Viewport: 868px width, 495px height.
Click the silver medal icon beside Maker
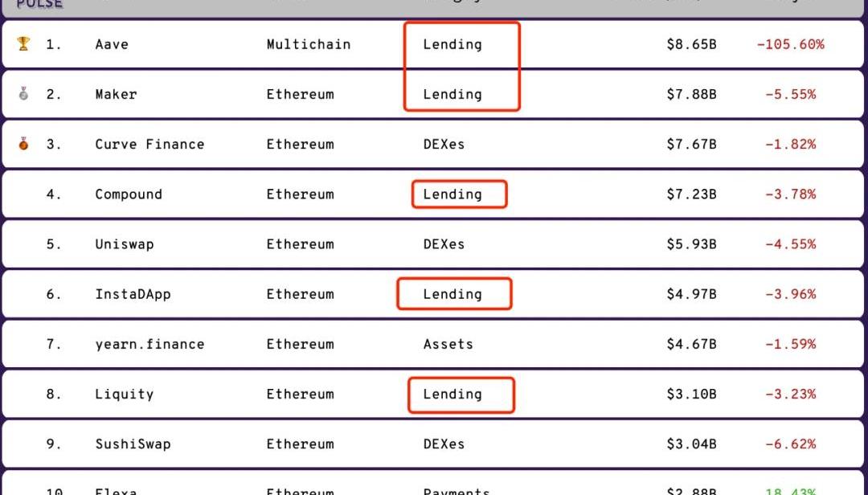[x=23, y=93]
